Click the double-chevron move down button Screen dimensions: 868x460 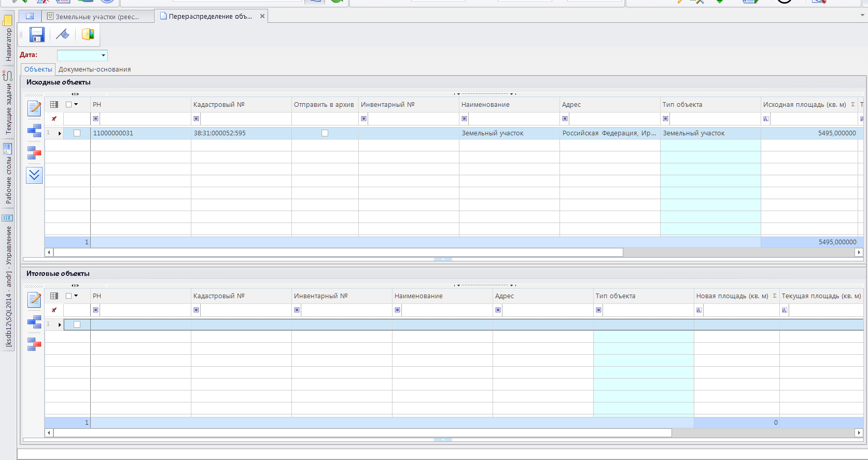coord(34,175)
